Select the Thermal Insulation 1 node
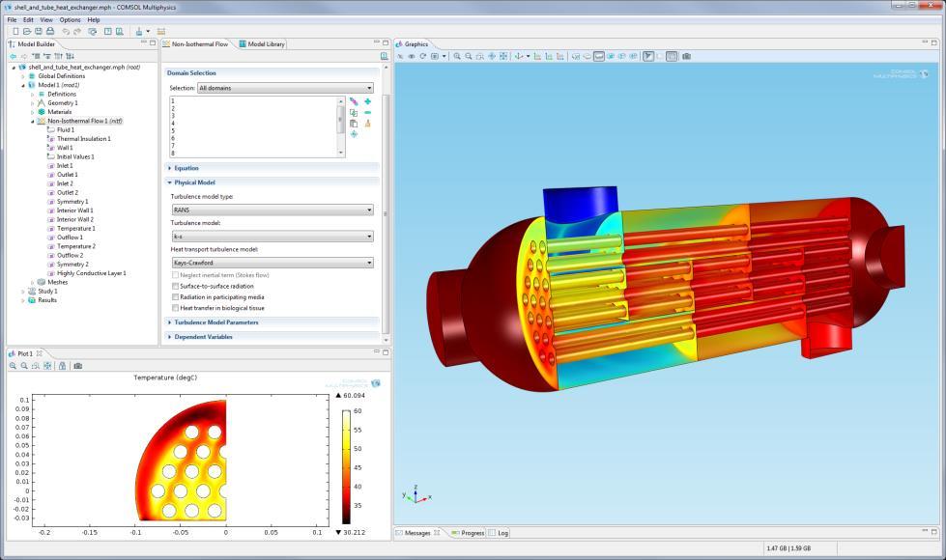This screenshot has height=560, width=946. (84, 139)
